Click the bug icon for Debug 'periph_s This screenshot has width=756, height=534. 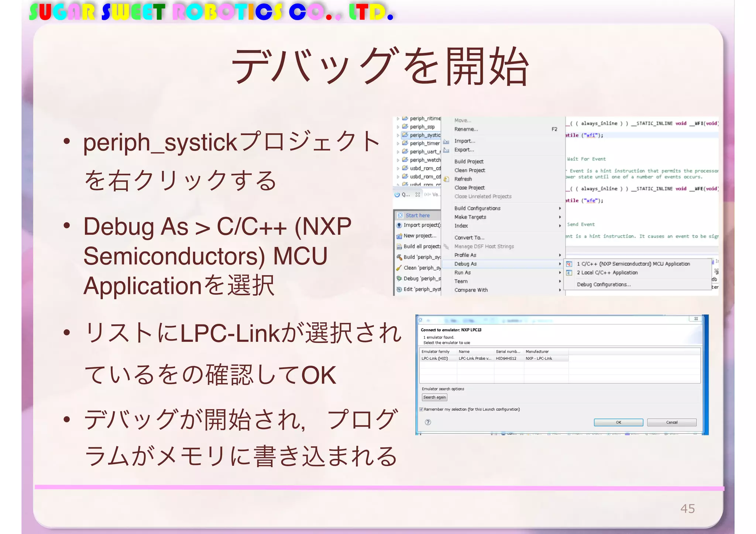pos(399,279)
